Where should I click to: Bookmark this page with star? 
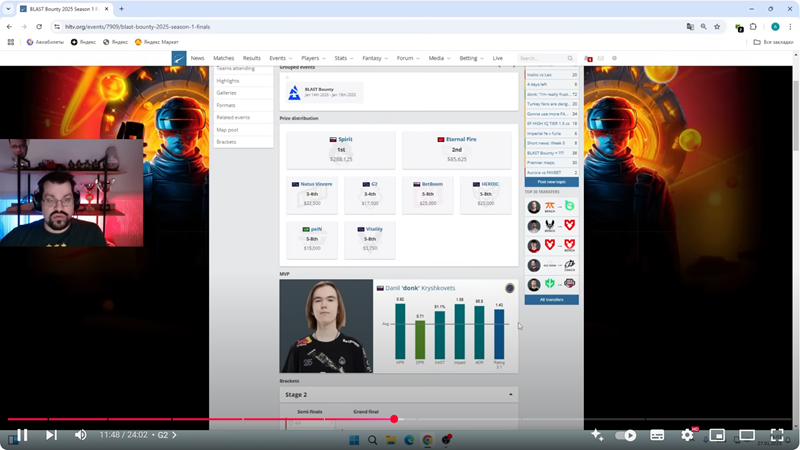[717, 27]
